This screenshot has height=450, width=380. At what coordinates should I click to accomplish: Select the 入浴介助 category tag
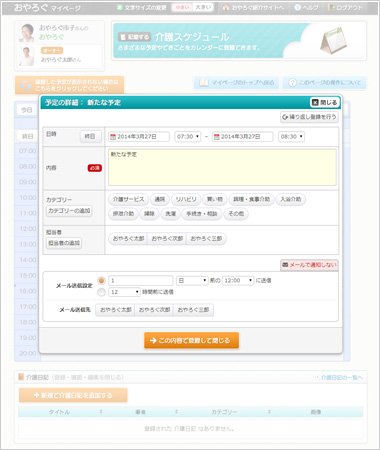coord(291,199)
